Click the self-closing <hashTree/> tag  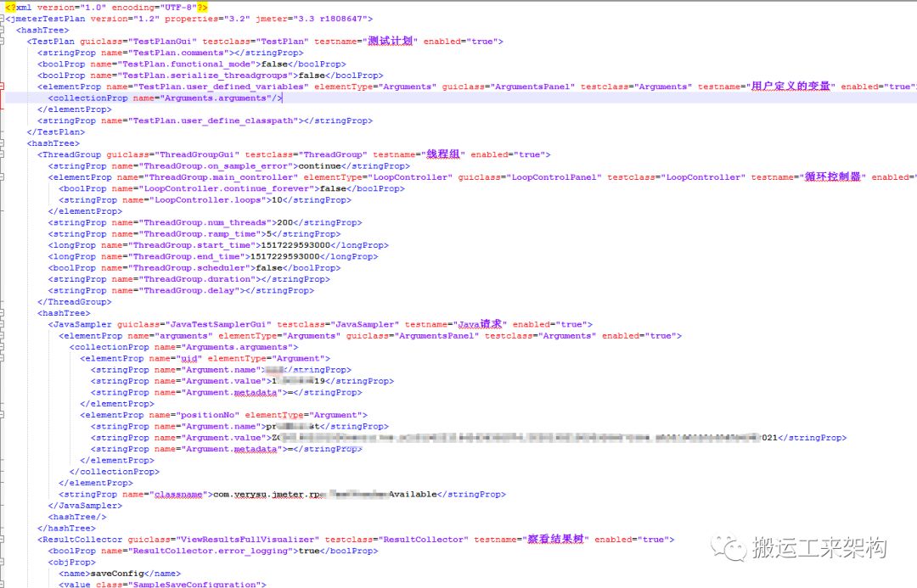tap(77, 518)
